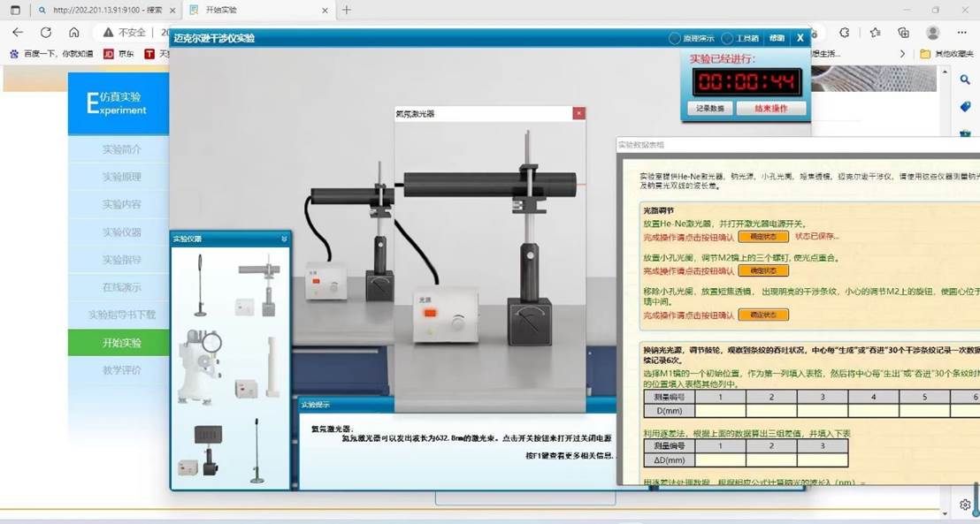The width and height of the screenshot is (980, 524).
Task: Click the browser settings gear icon
Action: coord(965,505)
